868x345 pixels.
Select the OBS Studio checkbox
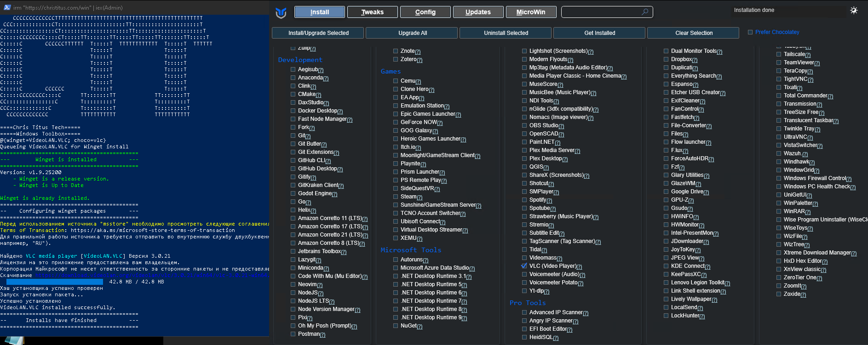click(x=524, y=125)
